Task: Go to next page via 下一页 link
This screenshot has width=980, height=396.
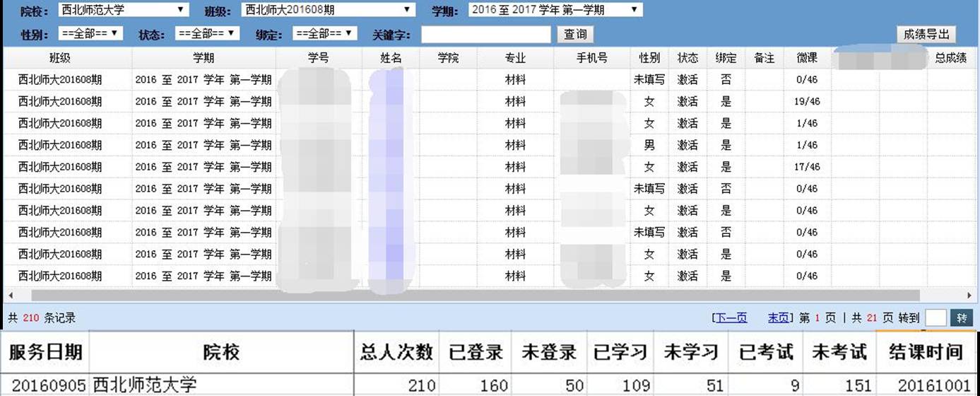Action: coord(730,318)
